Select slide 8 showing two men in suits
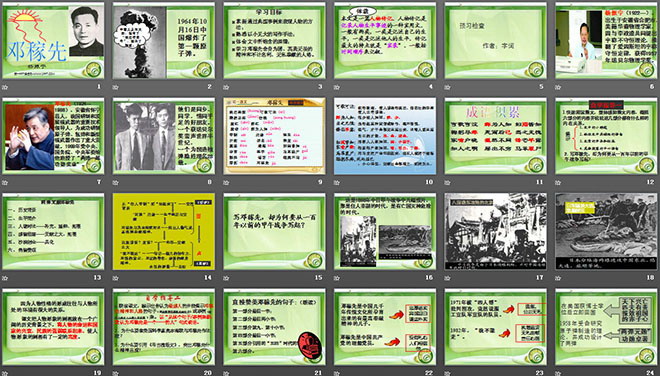 tap(164, 136)
